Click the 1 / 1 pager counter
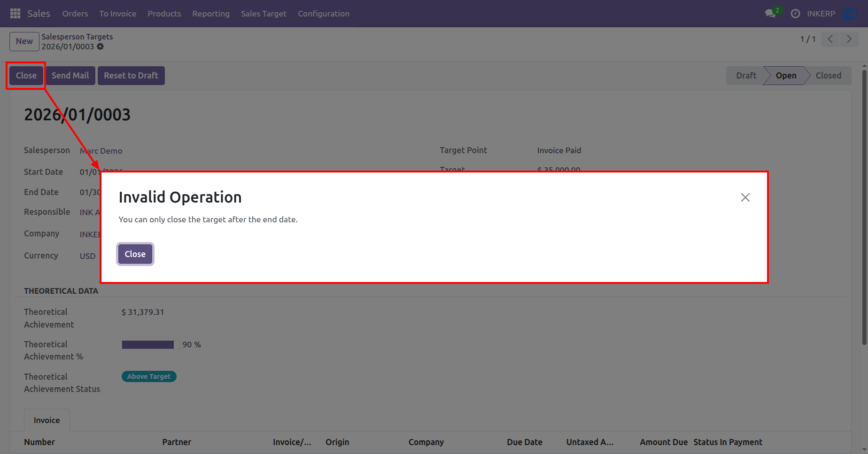This screenshot has width=868, height=454. (x=808, y=39)
